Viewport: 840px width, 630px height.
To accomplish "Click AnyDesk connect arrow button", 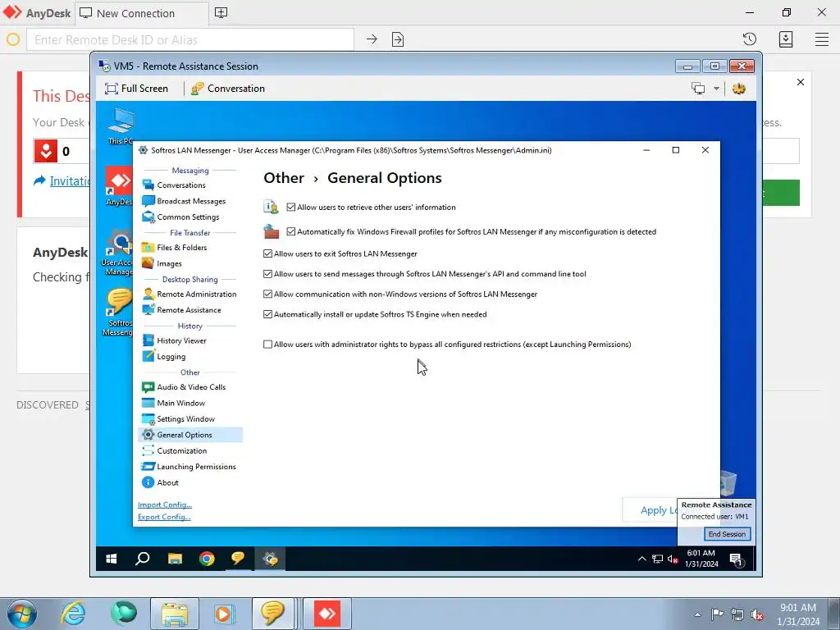I will click(x=372, y=39).
